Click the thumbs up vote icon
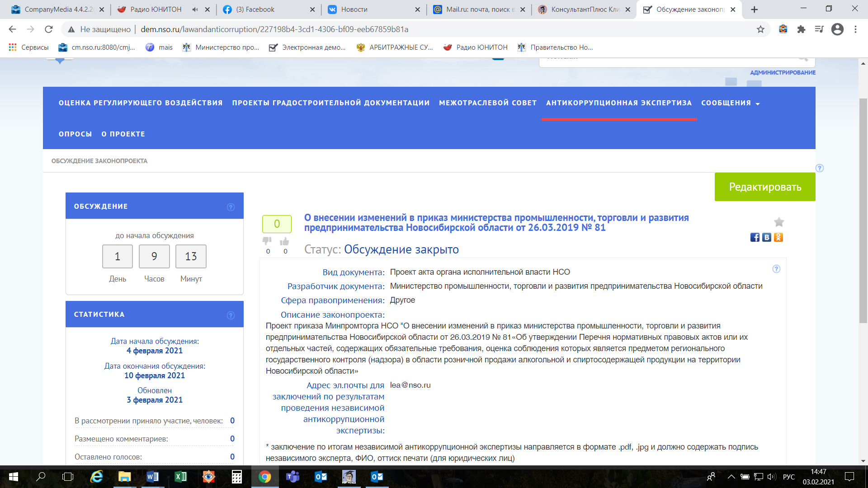The height and width of the screenshot is (488, 868). [x=284, y=241]
